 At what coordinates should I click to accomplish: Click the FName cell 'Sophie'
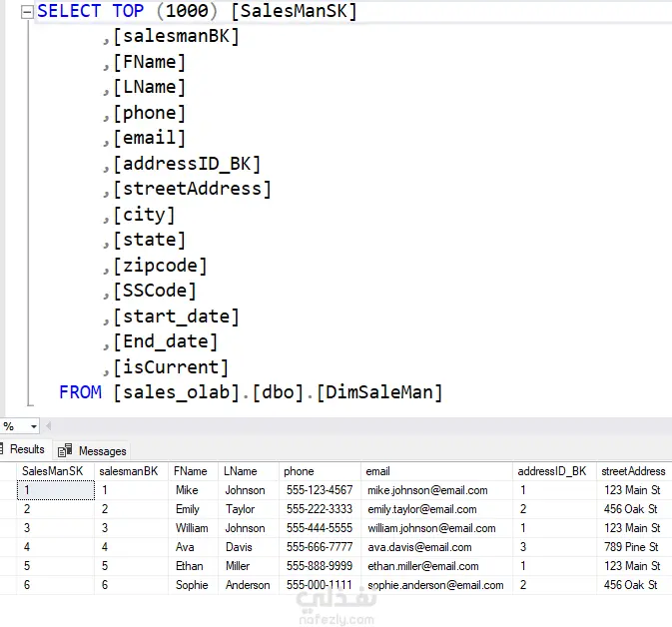coord(192,585)
